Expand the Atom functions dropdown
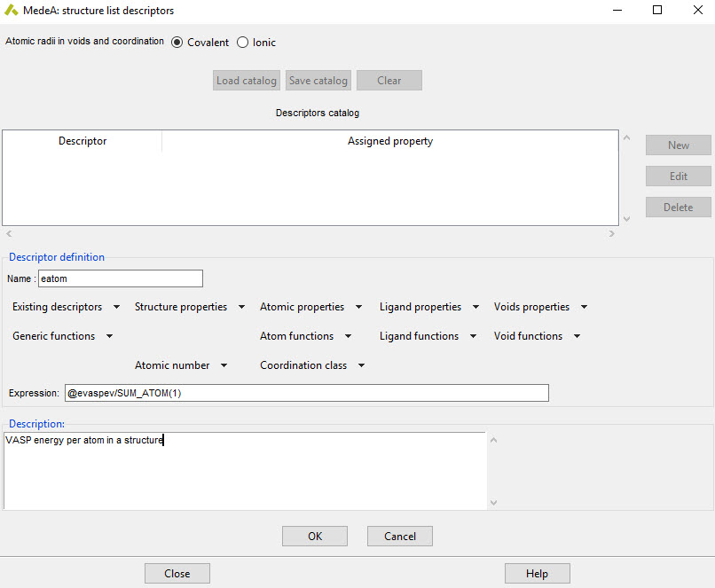The height and width of the screenshot is (588, 715). click(305, 336)
